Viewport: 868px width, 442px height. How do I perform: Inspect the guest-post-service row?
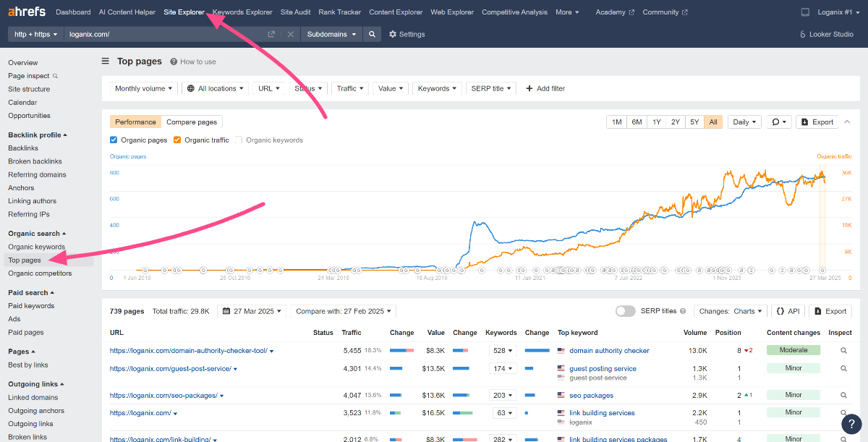tap(843, 368)
